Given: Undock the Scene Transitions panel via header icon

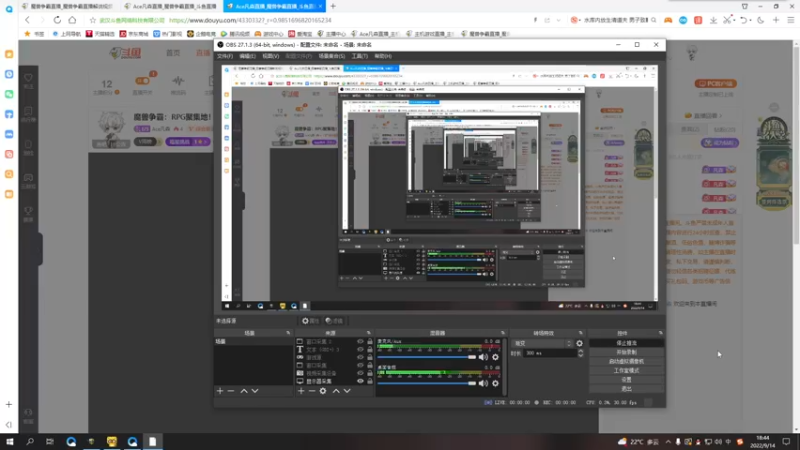Looking at the screenshot, I should (x=581, y=333).
